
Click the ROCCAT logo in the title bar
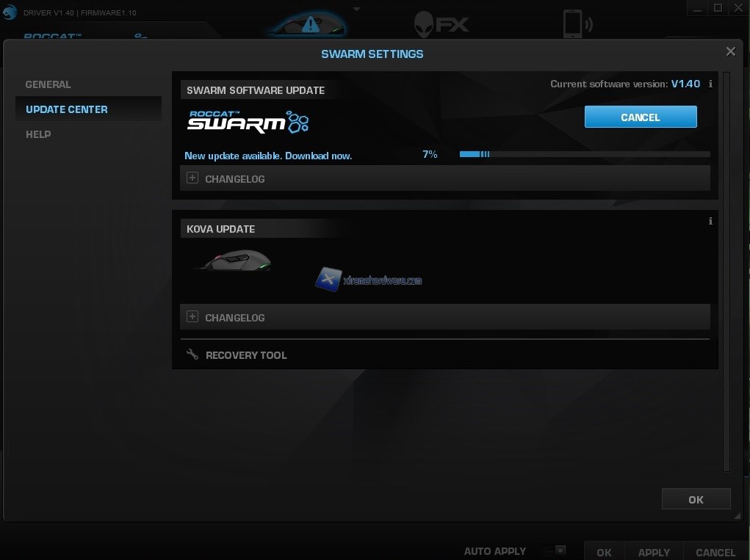10,11
